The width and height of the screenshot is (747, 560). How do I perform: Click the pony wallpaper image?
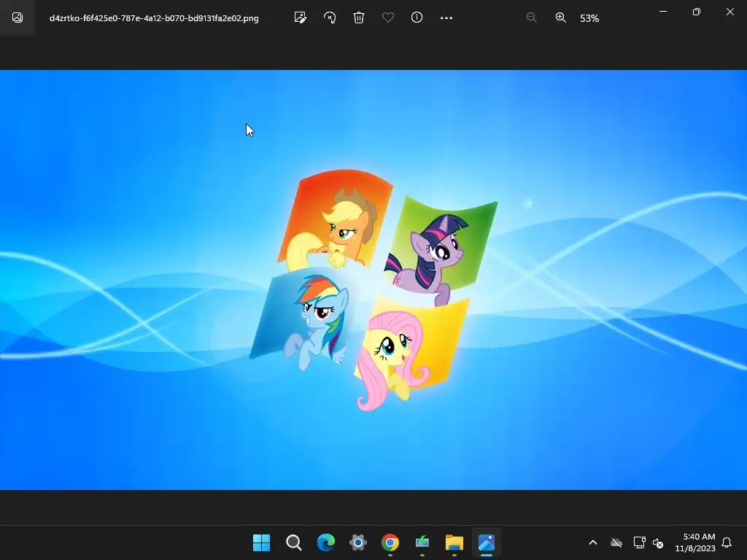pos(373,280)
